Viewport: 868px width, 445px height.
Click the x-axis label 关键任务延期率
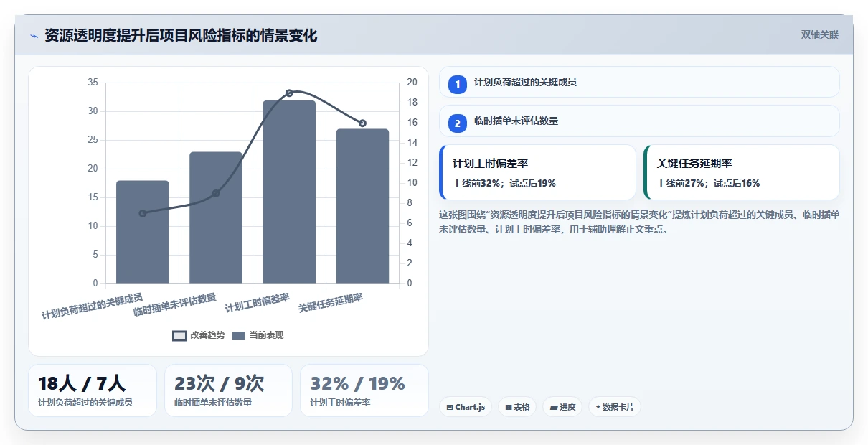(x=331, y=303)
